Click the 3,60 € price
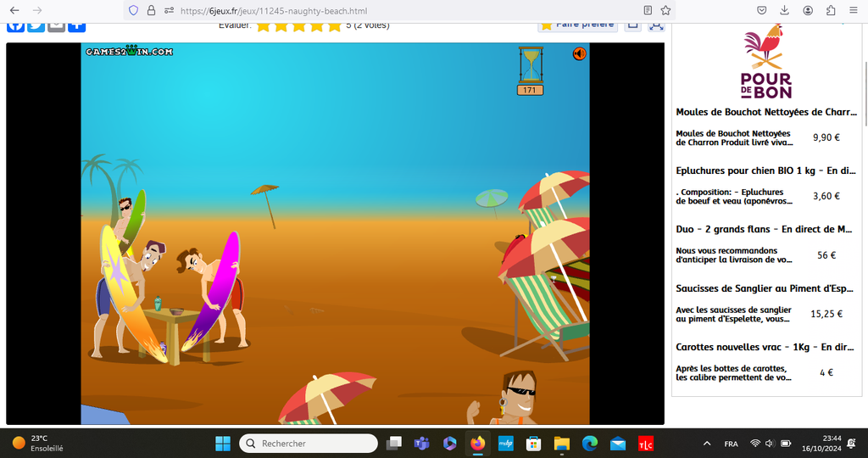Image resolution: width=868 pixels, height=458 pixels. 826,196
